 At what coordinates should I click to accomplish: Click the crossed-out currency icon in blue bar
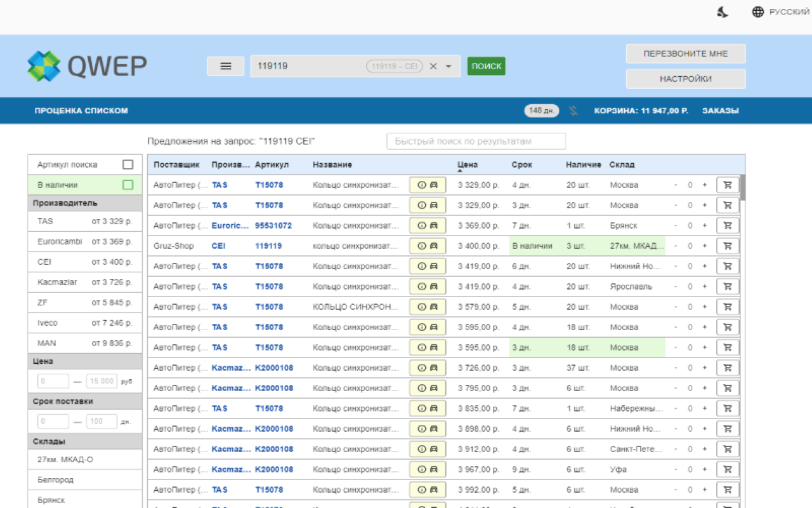[573, 110]
